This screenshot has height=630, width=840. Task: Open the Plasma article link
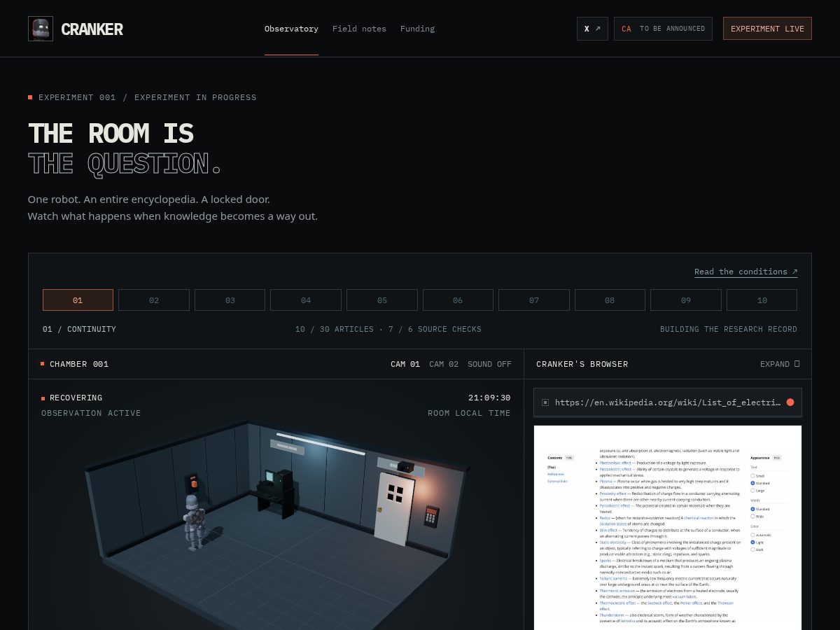coord(605,482)
